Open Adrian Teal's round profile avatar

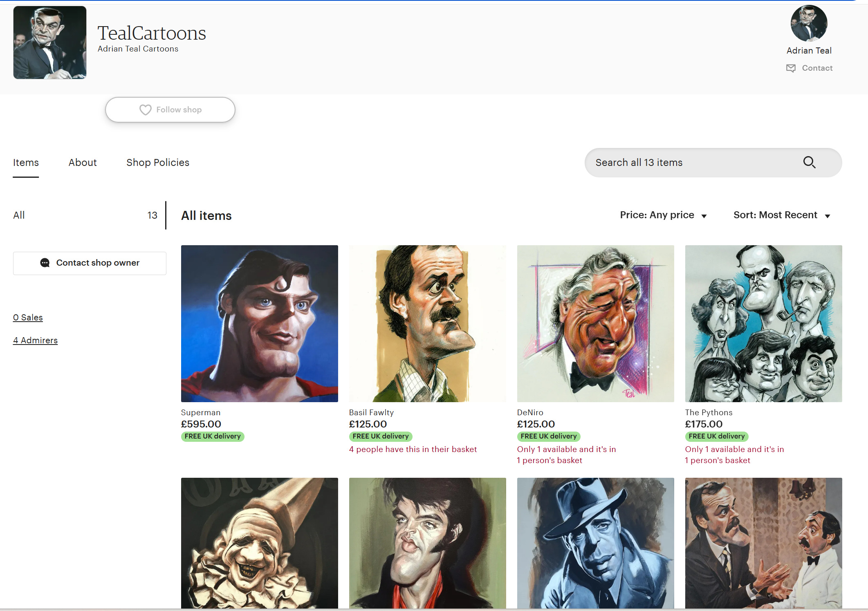coord(809,23)
